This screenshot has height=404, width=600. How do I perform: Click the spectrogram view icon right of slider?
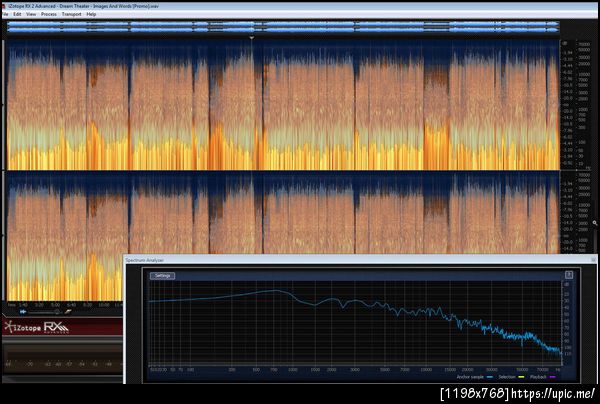(68, 312)
